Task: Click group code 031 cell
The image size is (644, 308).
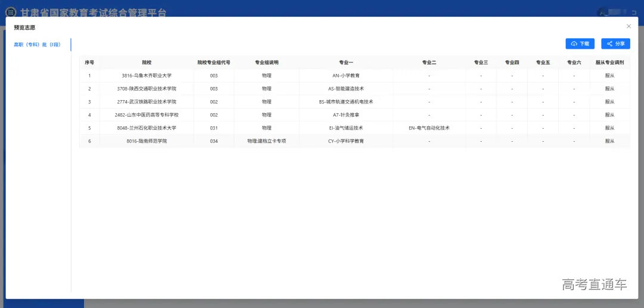Action: [x=213, y=128]
